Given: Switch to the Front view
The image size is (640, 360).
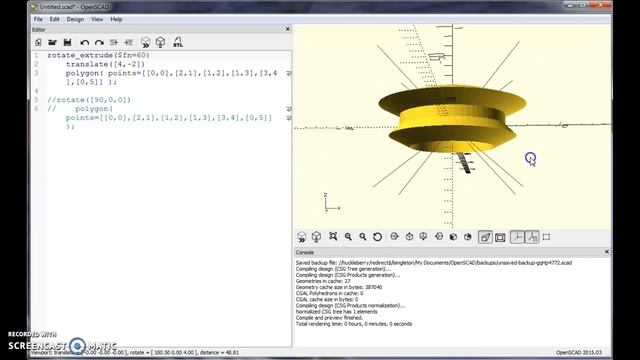Looking at the screenshot, I should coord(453,237).
